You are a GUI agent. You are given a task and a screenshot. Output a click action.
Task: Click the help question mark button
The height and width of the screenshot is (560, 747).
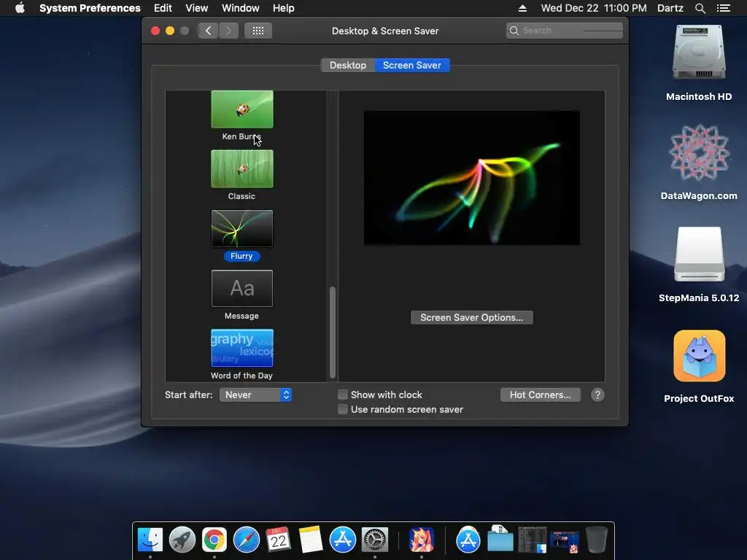click(597, 394)
